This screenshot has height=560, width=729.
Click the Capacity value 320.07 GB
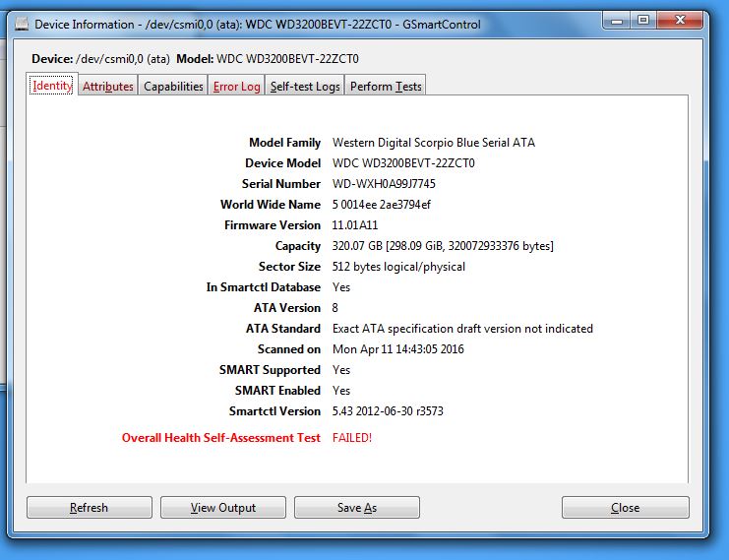coord(443,246)
